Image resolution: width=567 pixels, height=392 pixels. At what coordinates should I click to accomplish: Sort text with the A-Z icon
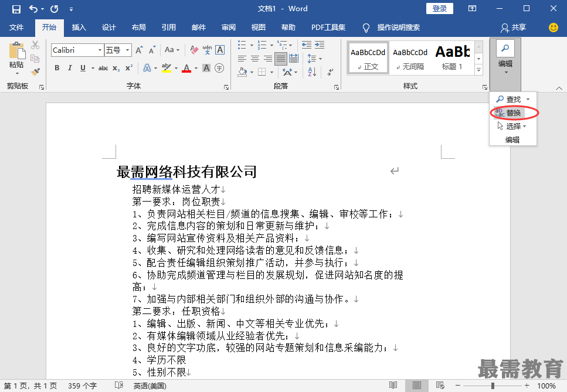(x=312, y=72)
